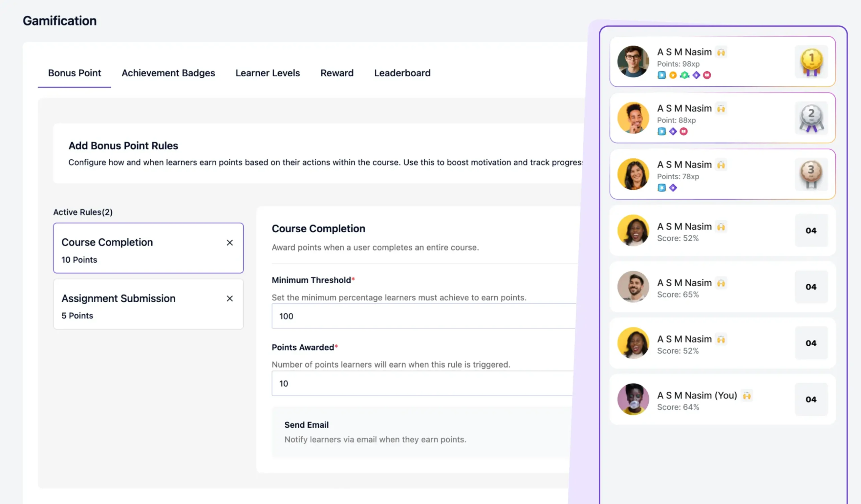The width and height of the screenshot is (861, 504).
Task: Open the Learner Levels tab
Action: tap(267, 73)
